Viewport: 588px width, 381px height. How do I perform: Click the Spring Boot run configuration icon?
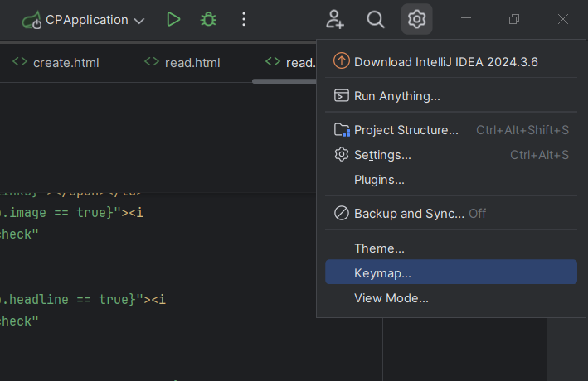point(32,20)
